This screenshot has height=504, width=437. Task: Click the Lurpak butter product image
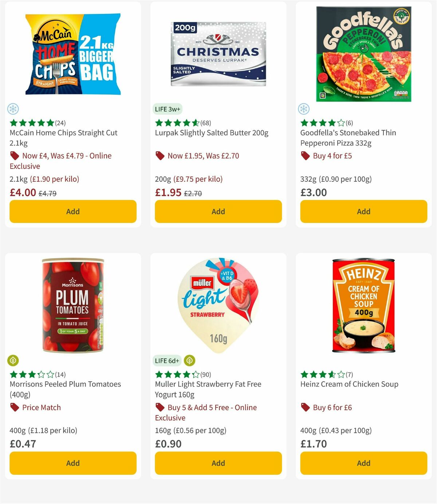pyautogui.click(x=218, y=53)
